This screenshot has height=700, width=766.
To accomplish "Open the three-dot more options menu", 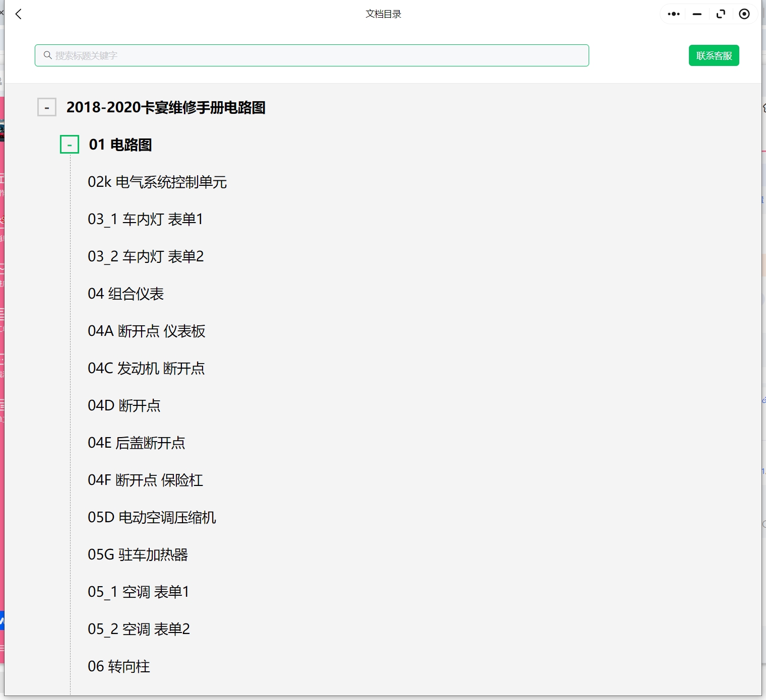I will (x=673, y=14).
